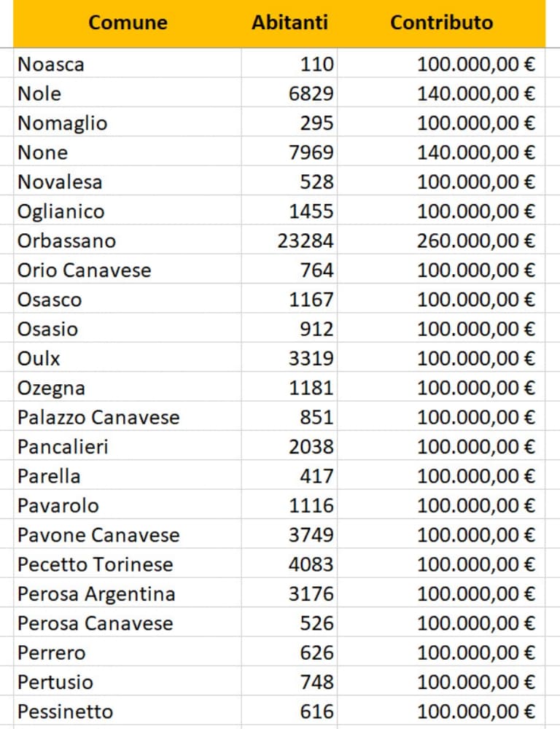The width and height of the screenshot is (560, 729).
Task: Click the Abitanti column header
Action: (x=289, y=23)
